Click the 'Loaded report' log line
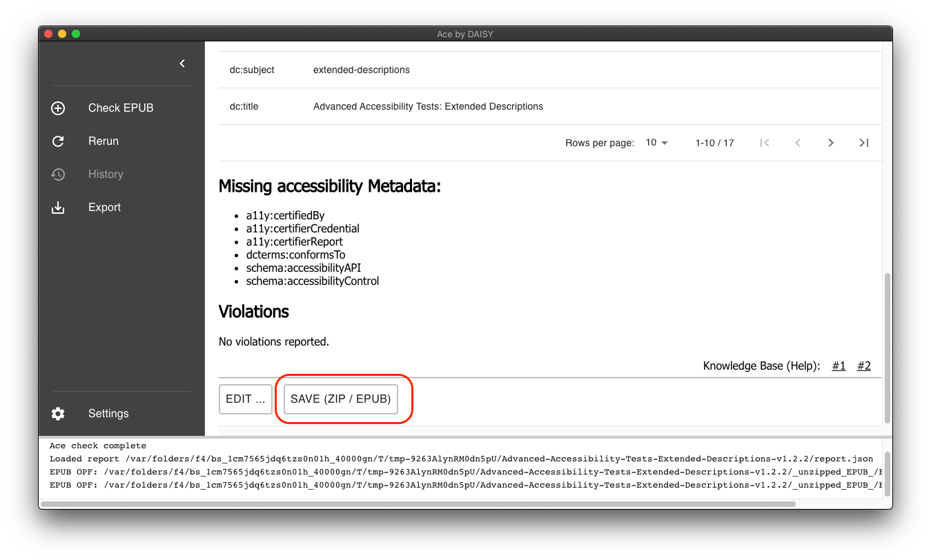The height and width of the screenshot is (560, 931). [x=461, y=459]
